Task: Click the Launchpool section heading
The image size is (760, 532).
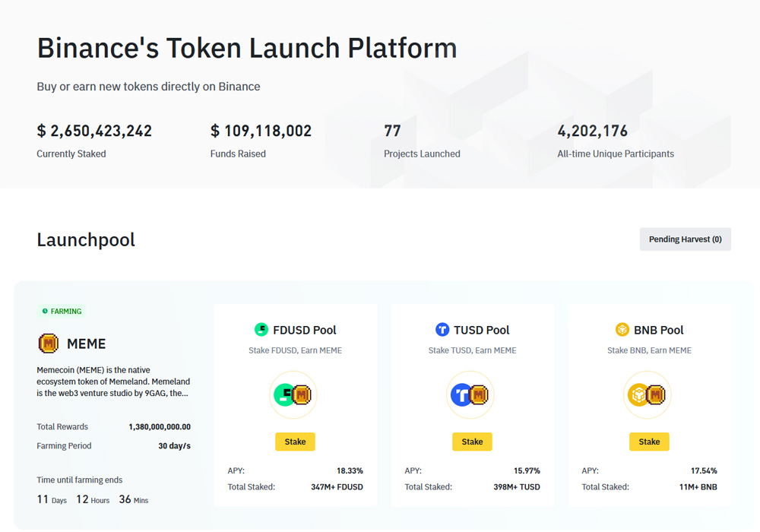Action: pyautogui.click(x=85, y=239)
